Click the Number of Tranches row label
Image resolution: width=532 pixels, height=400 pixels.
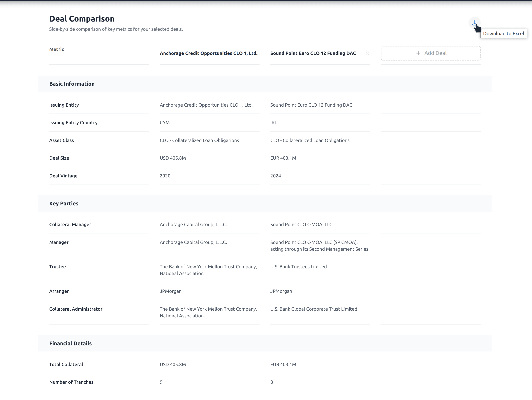[71, 382]
